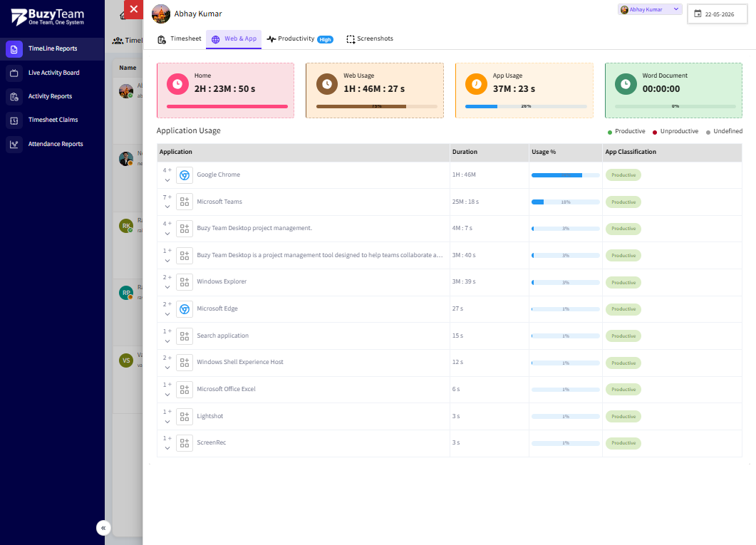Open Attendance Reports sidebar icon
Screen dimensions: 756x545
click(14, 144)
